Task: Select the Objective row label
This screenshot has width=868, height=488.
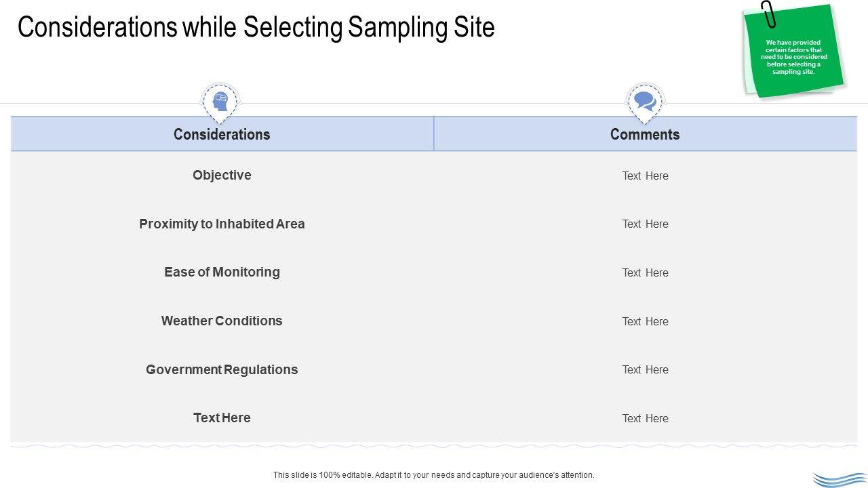Action: coord(222,175)
